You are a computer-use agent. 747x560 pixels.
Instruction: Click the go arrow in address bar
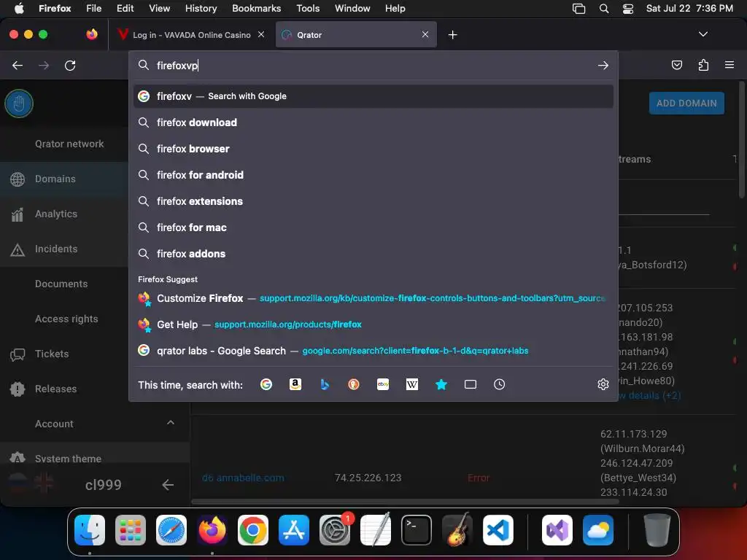603,65
